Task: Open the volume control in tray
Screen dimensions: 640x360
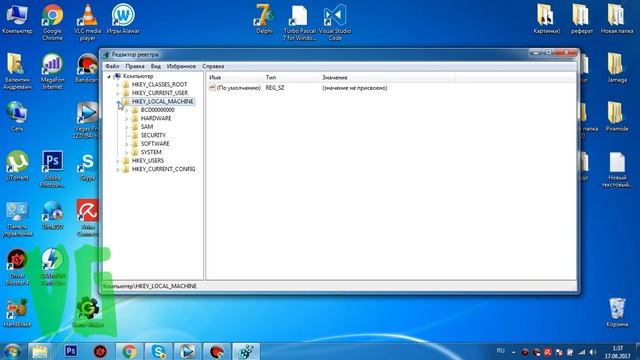Action: [x=593, y=352]
